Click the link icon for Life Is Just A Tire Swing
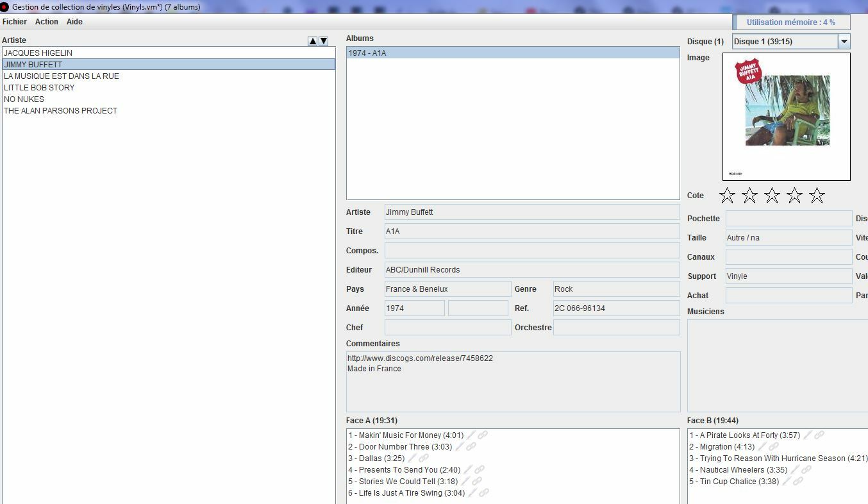Viewport: 868px width, 504px height. 484,492
